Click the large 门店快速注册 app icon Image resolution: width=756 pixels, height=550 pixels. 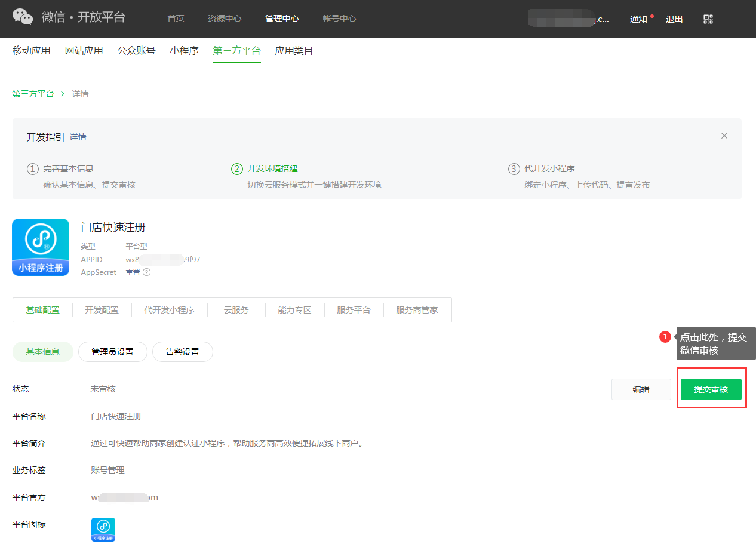41,247
